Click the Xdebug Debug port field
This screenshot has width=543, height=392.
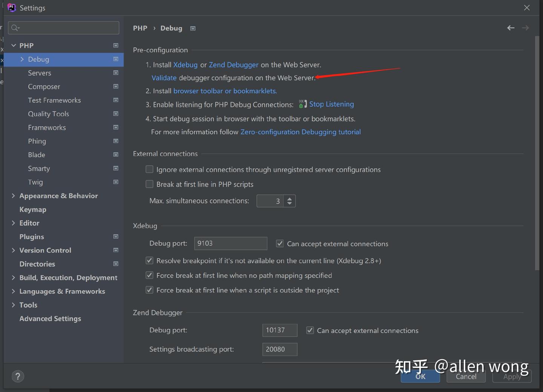[x=231, y=243]
